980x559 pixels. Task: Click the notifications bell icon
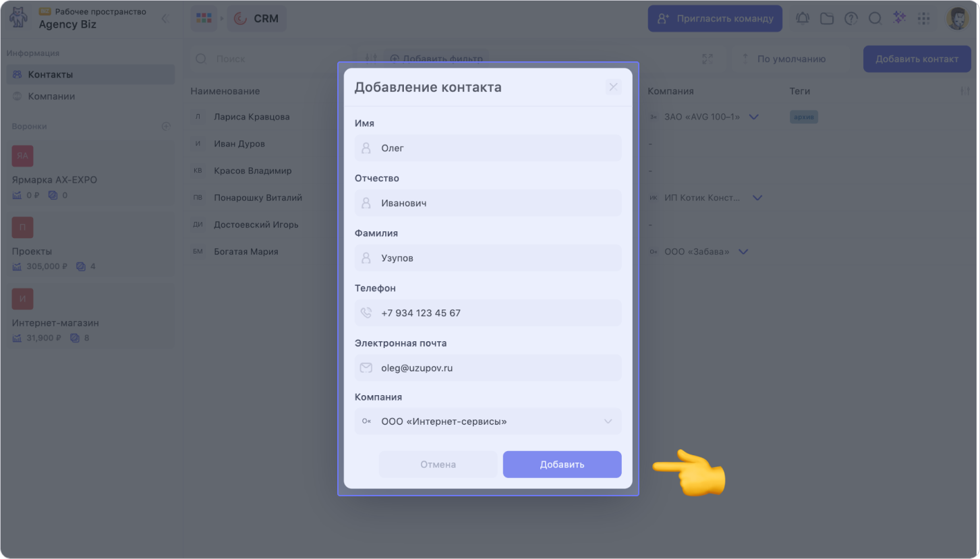click(803, 18)
